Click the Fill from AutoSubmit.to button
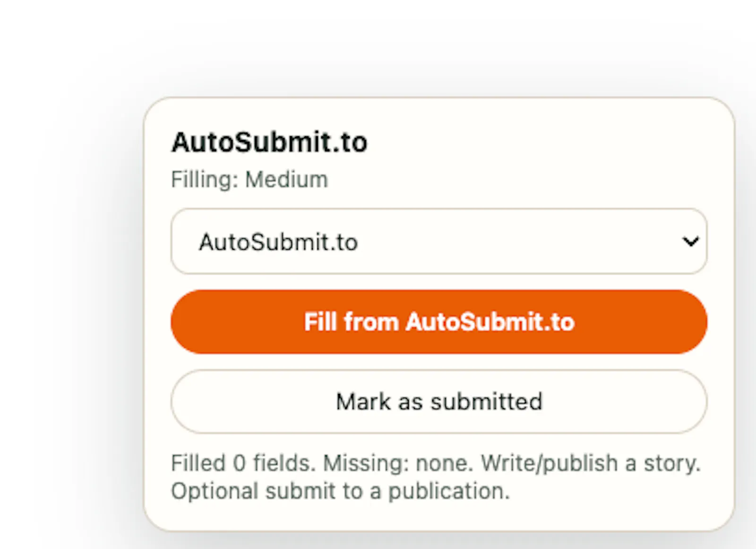Viewport: 756px width, 549px height. coord(439,322)
